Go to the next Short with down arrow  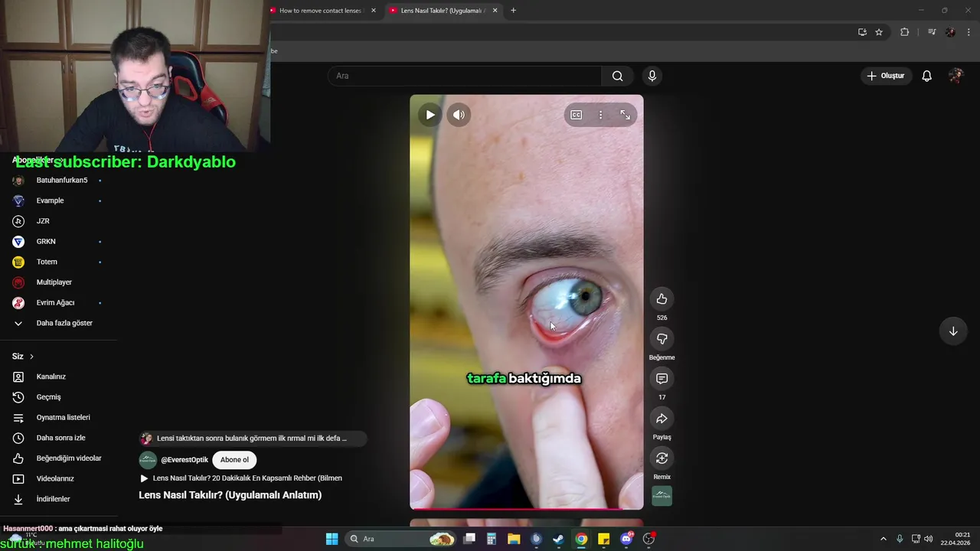[953, 331]
